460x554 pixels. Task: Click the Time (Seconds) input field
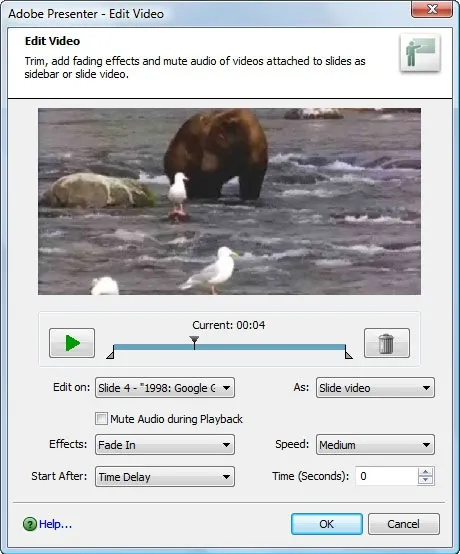(387, 476)
